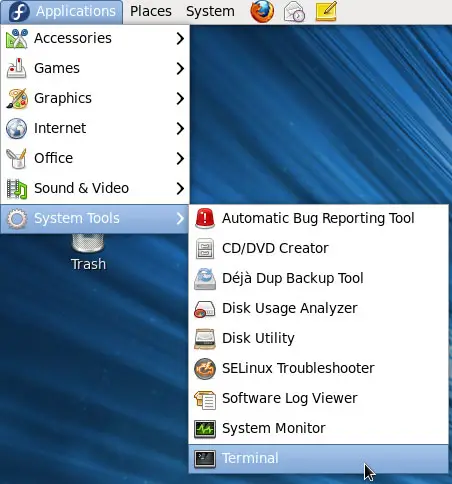This screenshot has width=452, height=484.
Task: Expand the Games submenu arrow
Action: [180, 68]
